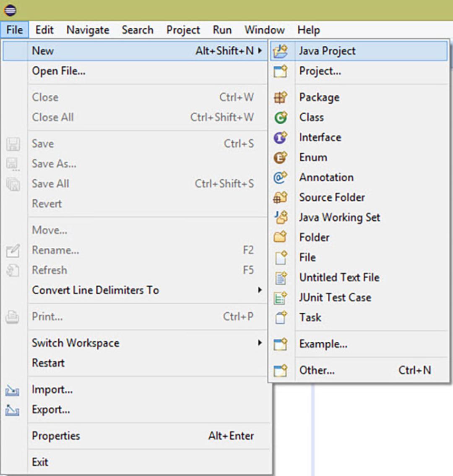This screenshot has height=476, width=453.
Task: Click the Example... wizard icon
Action: (280, 344)
